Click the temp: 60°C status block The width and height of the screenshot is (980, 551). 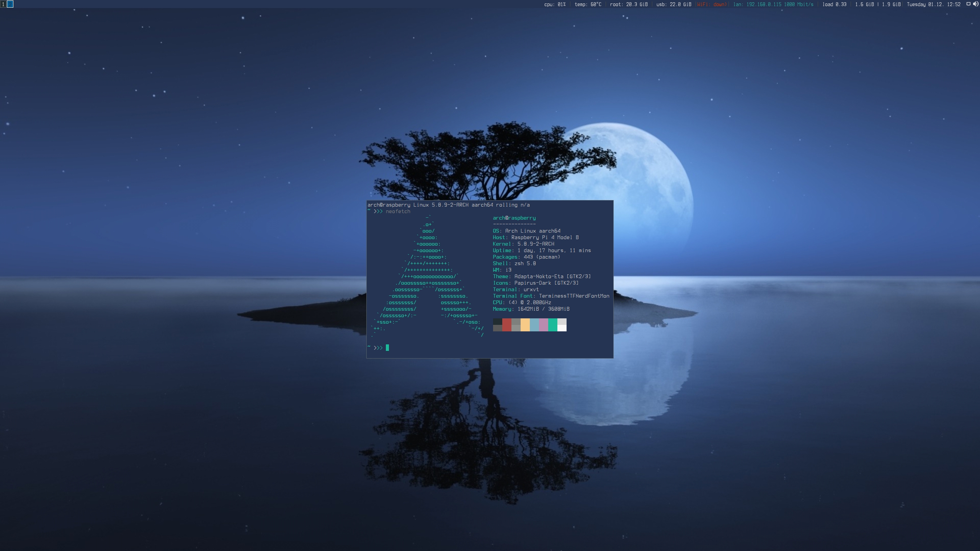[x=588, y=5]
